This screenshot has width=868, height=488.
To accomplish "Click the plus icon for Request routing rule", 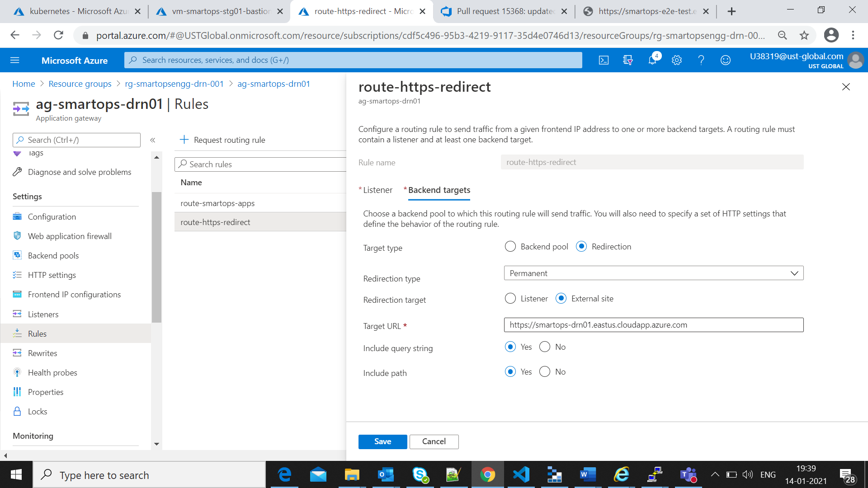I will point(184,140).
